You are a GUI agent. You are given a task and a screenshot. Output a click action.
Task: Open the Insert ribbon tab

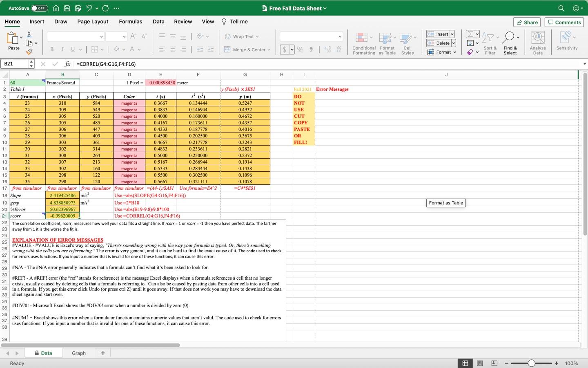(37, 22)
